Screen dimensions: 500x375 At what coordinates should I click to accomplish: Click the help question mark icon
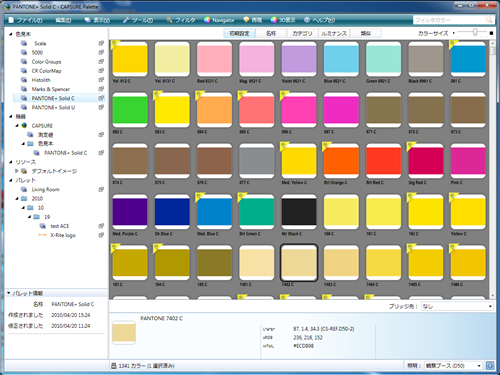(x=307, y=20)
